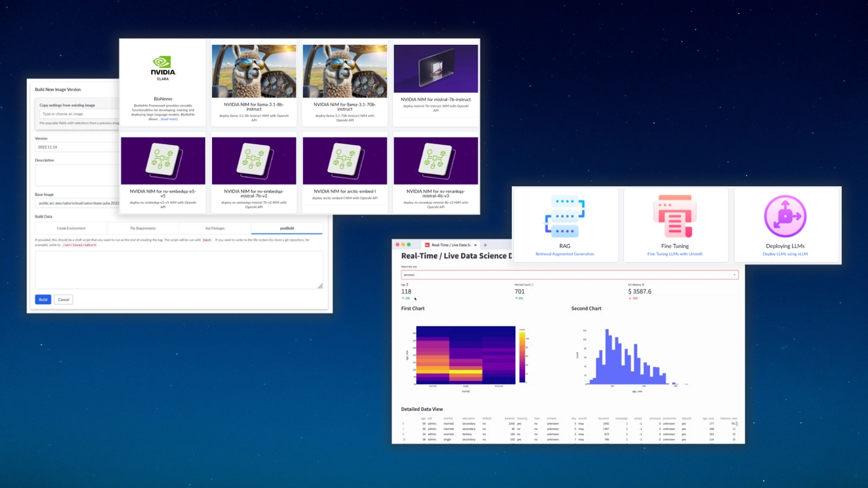Click the heatmap count color scale bar
This screenshot has width=868, height=488.
(522, 357)
